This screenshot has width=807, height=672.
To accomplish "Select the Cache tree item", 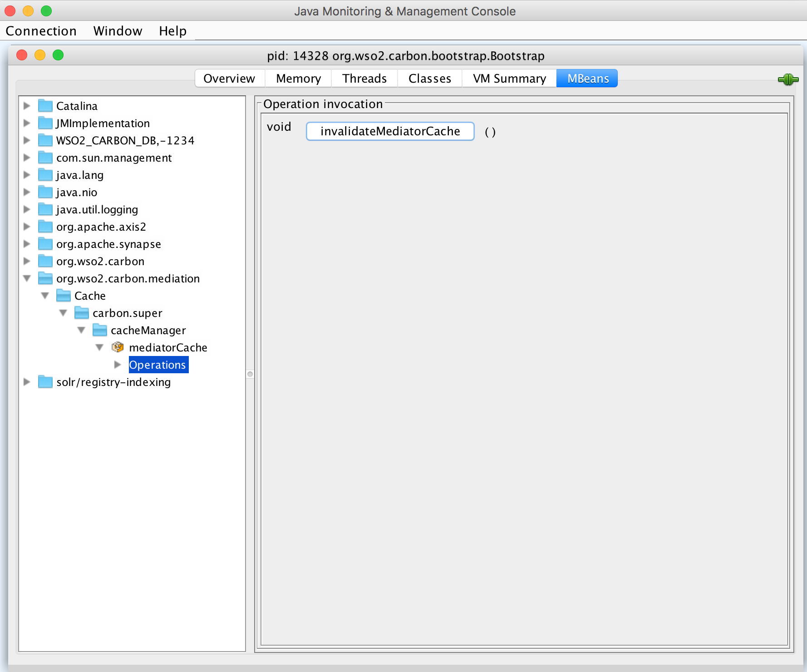I will (90, 295).
